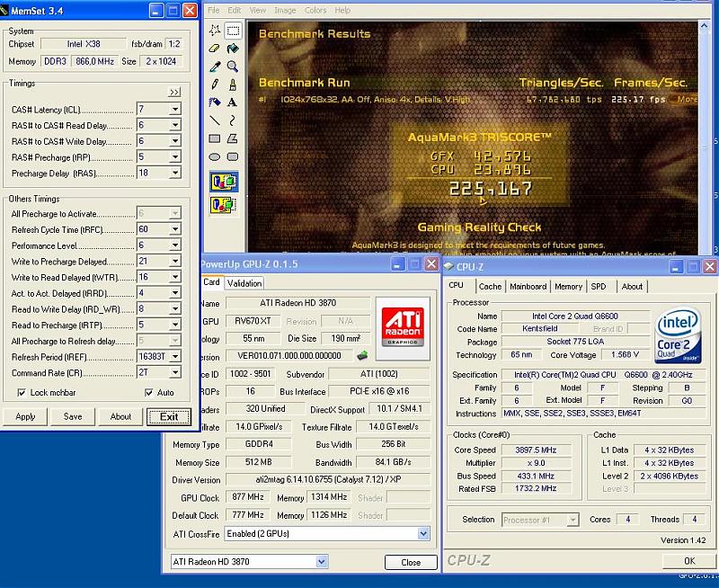Expand the Precharge Delay (tRAS) dropdown
The height and width of the screenshot is (588, 719).
[x=175, y=173]
